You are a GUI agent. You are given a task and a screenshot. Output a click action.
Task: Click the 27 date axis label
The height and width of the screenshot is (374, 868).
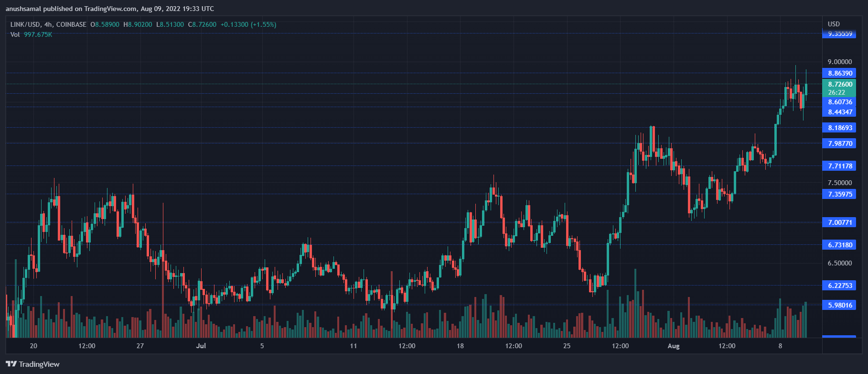coord(140,346)
